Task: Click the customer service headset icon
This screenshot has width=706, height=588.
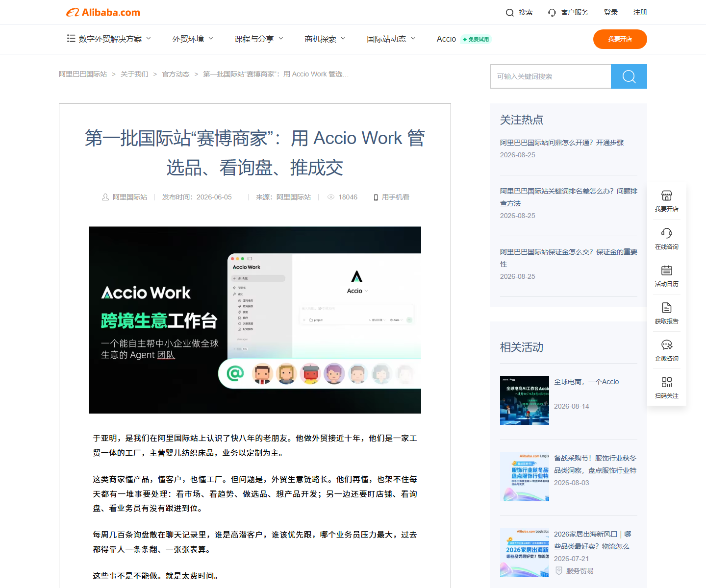Action: 552,13
